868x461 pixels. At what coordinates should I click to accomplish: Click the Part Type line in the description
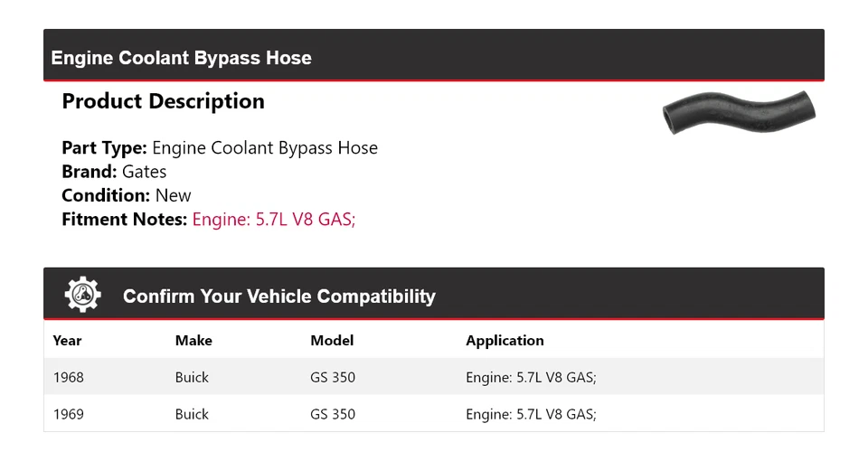[x=220, y=148]
